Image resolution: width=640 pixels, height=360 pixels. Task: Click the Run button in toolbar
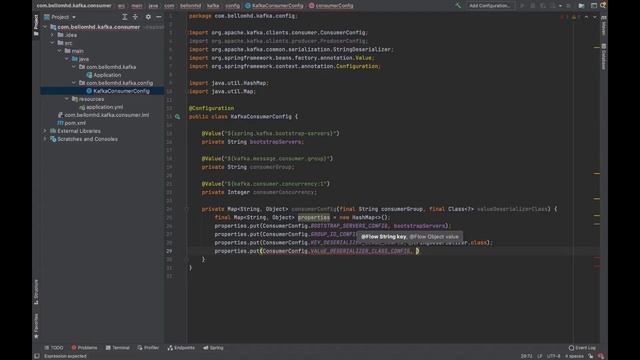coord(522,6)
